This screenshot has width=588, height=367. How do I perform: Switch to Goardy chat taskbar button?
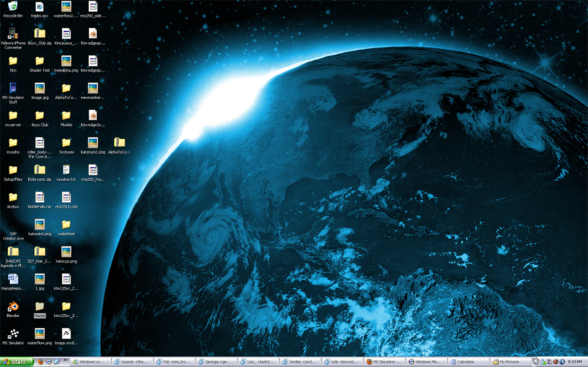click(x=133, y=362)
